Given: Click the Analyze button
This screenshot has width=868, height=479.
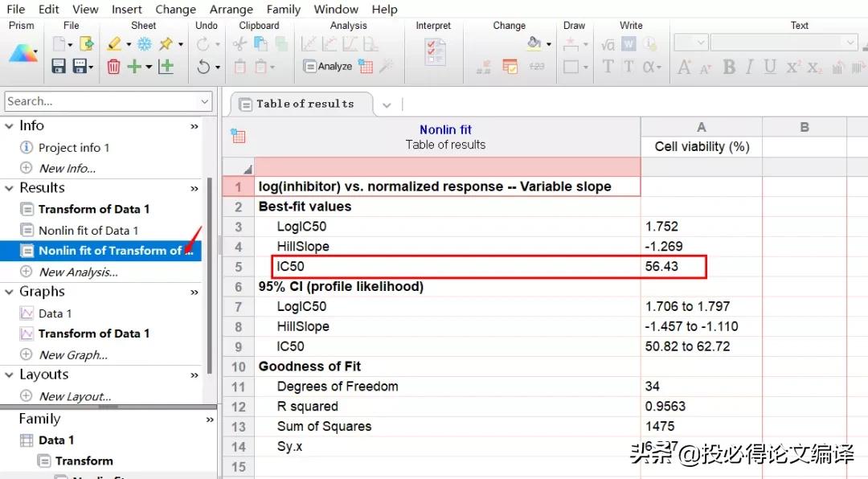Looking at the screenshot, I should click(x=328, y=66).
